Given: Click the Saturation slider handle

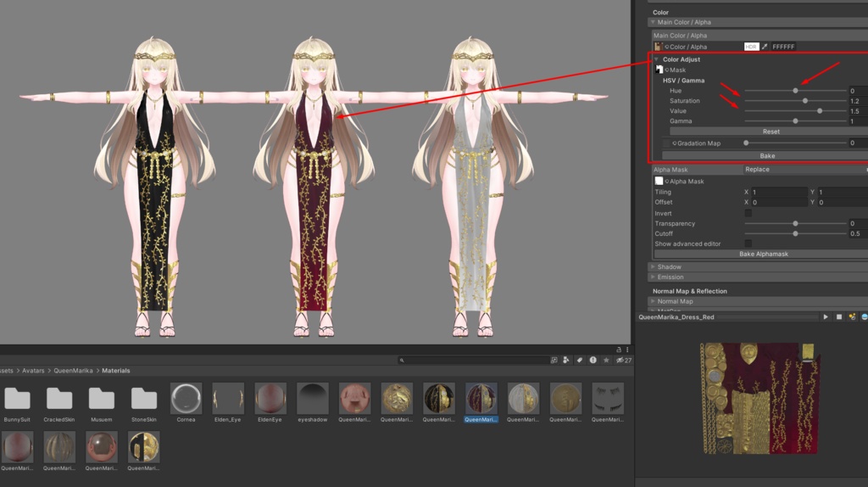Looking at the screenshot, I should 805,101.
